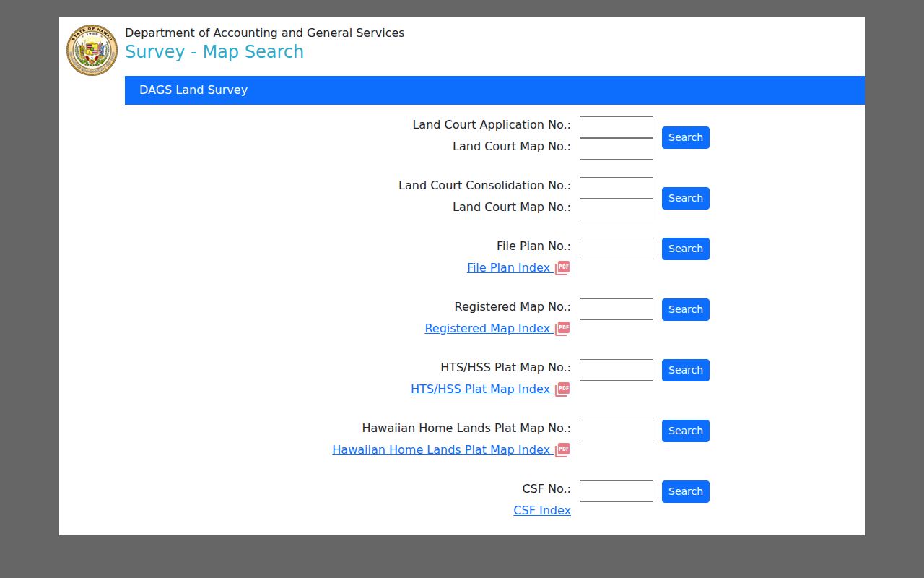The width and height of the screenshot is (924, 578).
Task: Open the Registered Map Index link
Action: (x=488, y=329)
